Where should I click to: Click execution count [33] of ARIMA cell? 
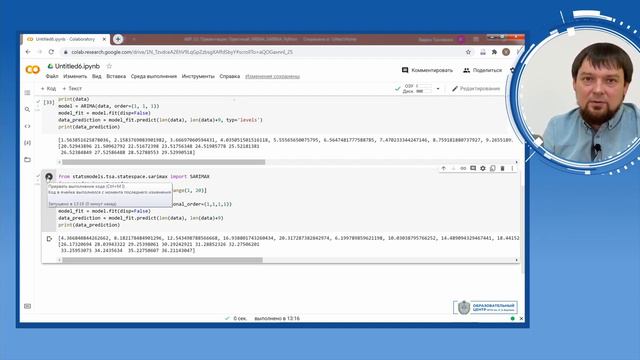pyautogui.click(x=49, y=102)
